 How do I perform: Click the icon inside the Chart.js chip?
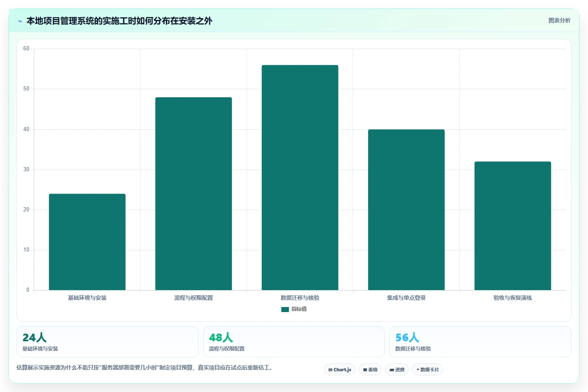330,370
